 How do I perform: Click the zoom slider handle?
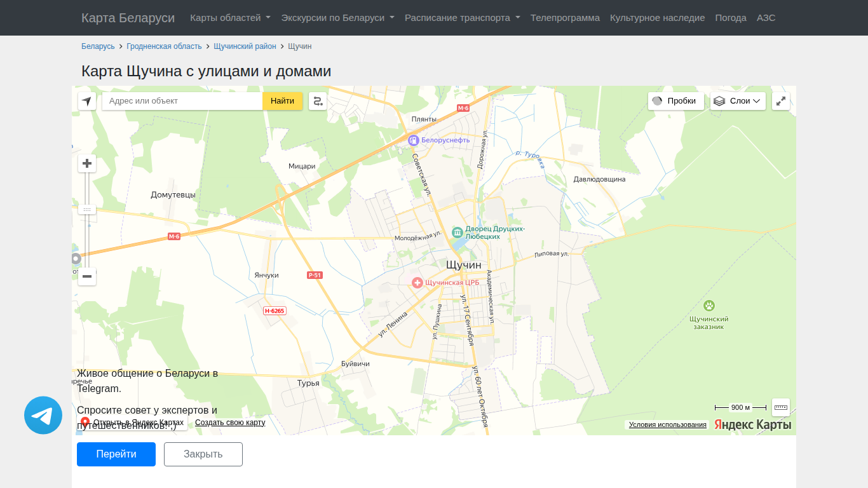pos(87,209)
